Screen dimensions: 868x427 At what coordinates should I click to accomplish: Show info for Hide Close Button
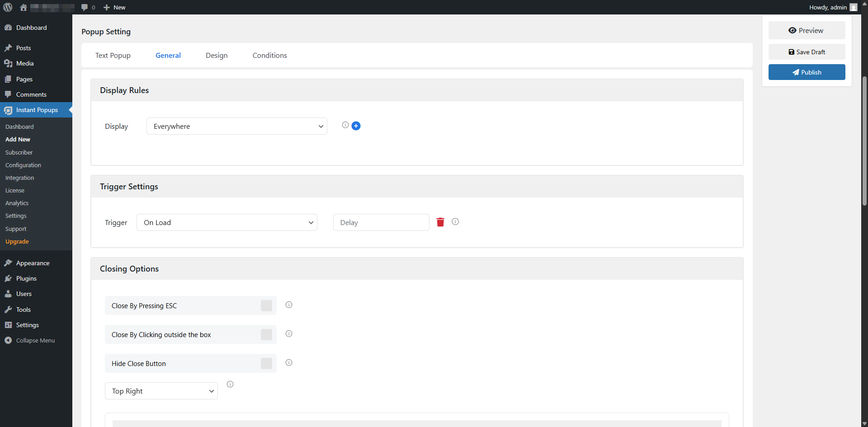click(289, 363)
